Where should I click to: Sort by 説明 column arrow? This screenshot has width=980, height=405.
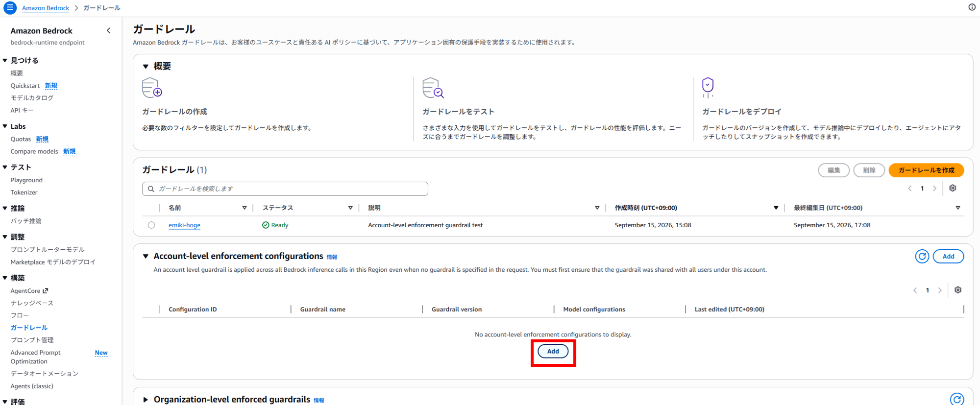[x=597, y=208]
